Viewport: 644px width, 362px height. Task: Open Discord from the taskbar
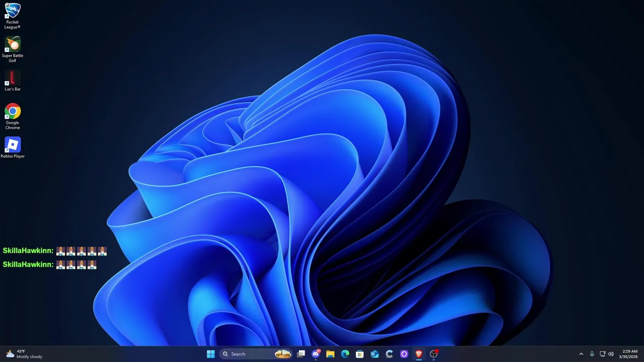pyautogui.click(x=316, y=354)
